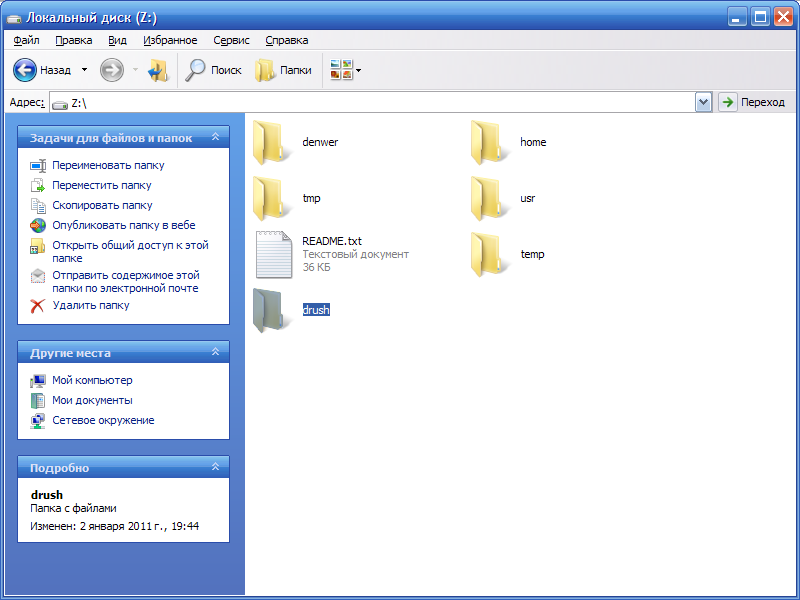Click the drive icon in address bar

(x=60, y=104)
